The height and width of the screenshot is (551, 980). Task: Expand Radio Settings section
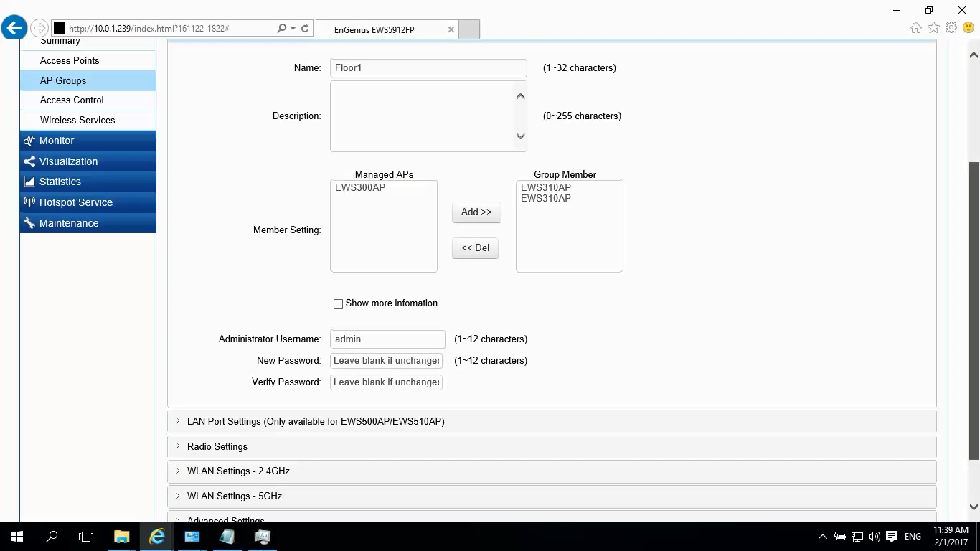tap(552, 446)
